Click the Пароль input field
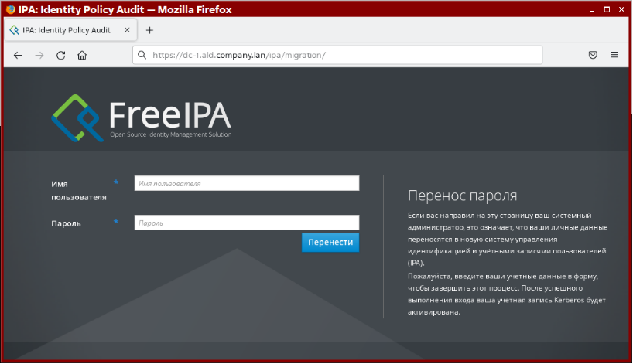The width and height of the screenshot is (633, 364). [246, 223]
